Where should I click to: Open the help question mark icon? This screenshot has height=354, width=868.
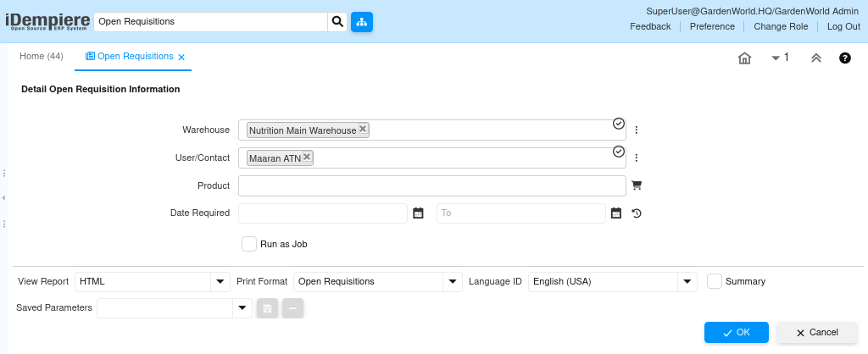[x=845, y=58]
